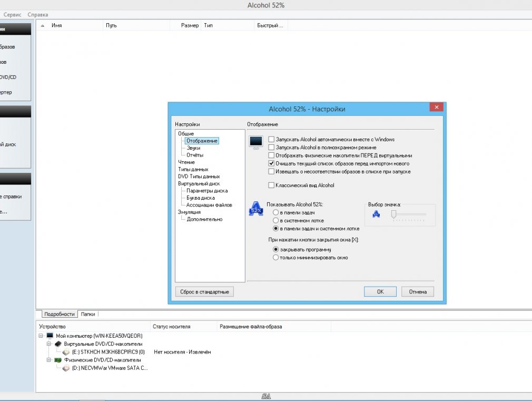This screenshot has width=532, height=401.
Task: Click the 'Размещение файла-образа' column header
Action: coord(274,327)
